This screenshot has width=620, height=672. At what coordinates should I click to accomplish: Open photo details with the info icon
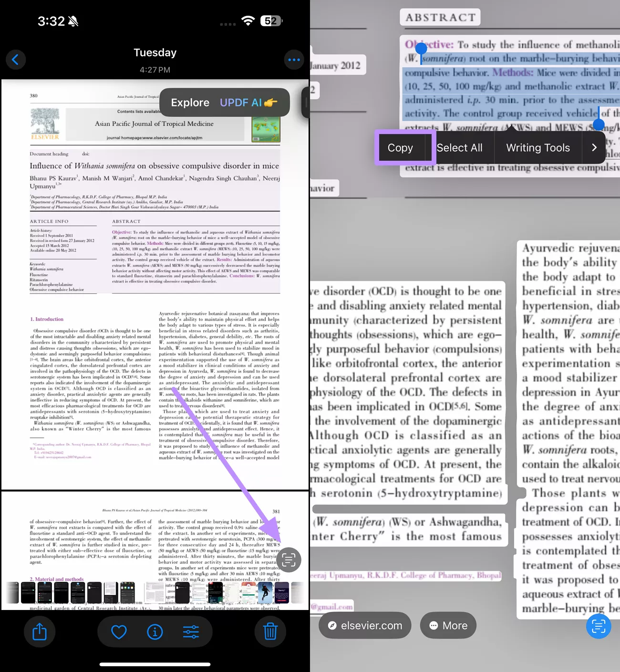[155, 631]
